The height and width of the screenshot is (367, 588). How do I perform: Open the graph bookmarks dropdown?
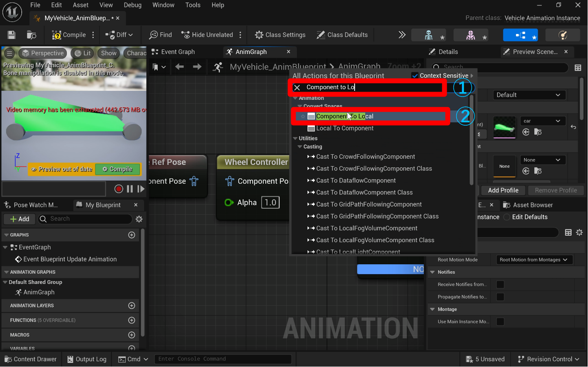coord(159,67)
